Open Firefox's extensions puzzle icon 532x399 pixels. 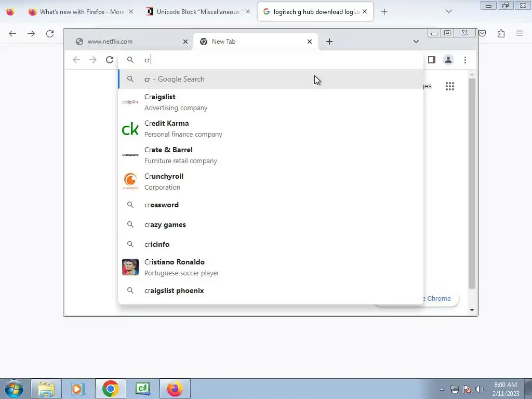(501, 33)
